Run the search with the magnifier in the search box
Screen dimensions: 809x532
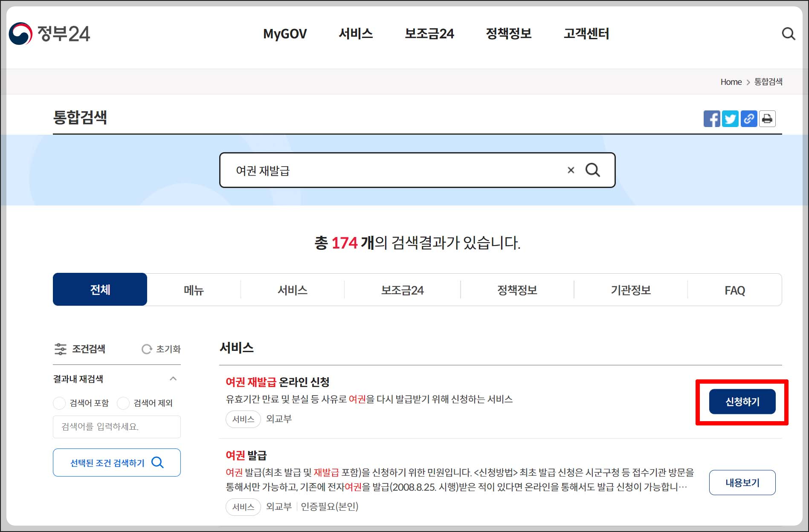[593, 170]
